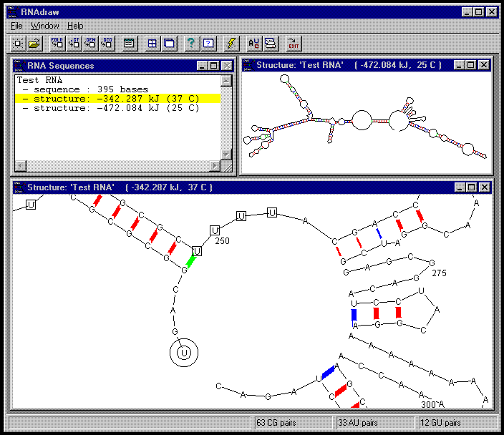Viewport: 504px width, 435px height.
Task: Click the RNA Sequences window system icon
Action: 19,66
